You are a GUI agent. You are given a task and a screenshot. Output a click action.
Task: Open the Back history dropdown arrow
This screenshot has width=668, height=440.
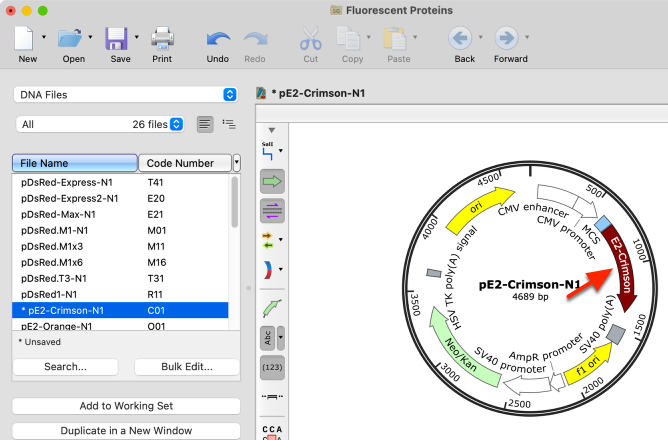(x=481, y=37)
